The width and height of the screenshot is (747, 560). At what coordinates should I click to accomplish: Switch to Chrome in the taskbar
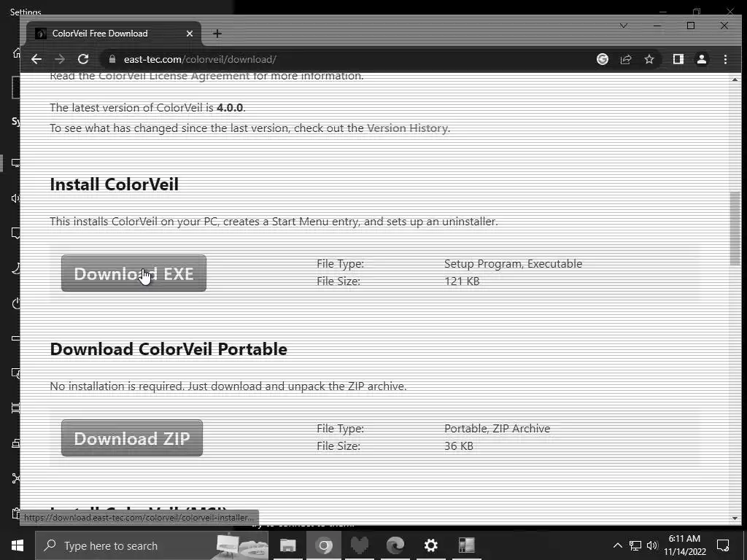pos(324,545)
